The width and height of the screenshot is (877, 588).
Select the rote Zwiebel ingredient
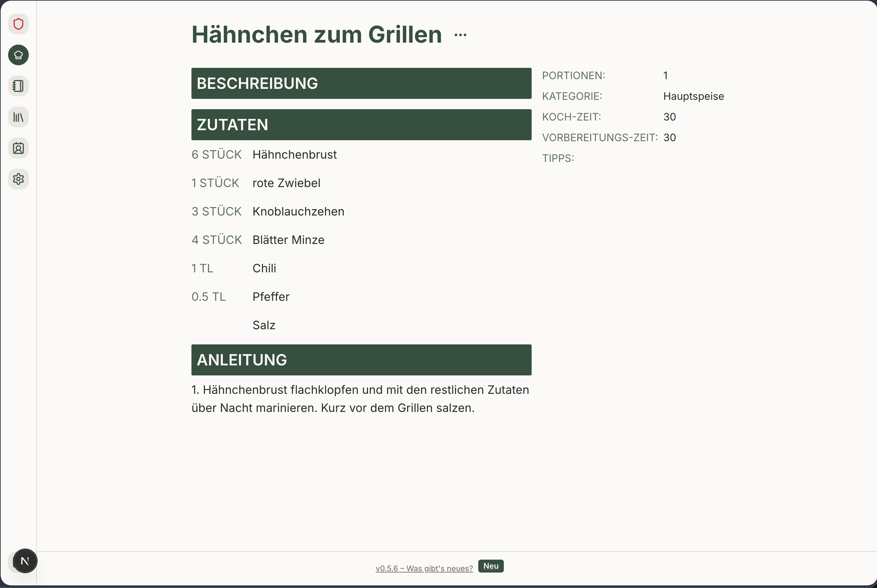pyautogui.click(x=286, y=183)
